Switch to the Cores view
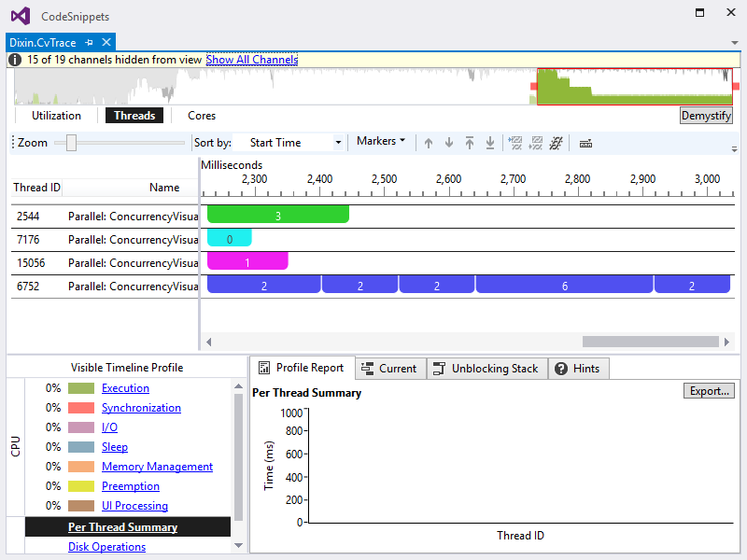This screenshot has height=560, width=747. [x=202, y=116]
